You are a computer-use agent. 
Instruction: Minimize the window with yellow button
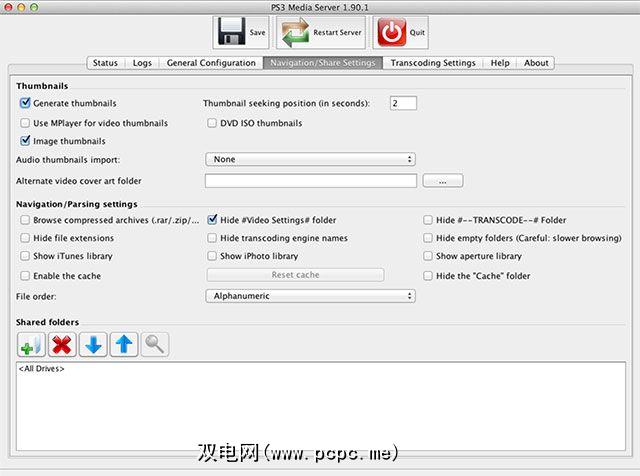pyautogui.click(x=21, y=7)
